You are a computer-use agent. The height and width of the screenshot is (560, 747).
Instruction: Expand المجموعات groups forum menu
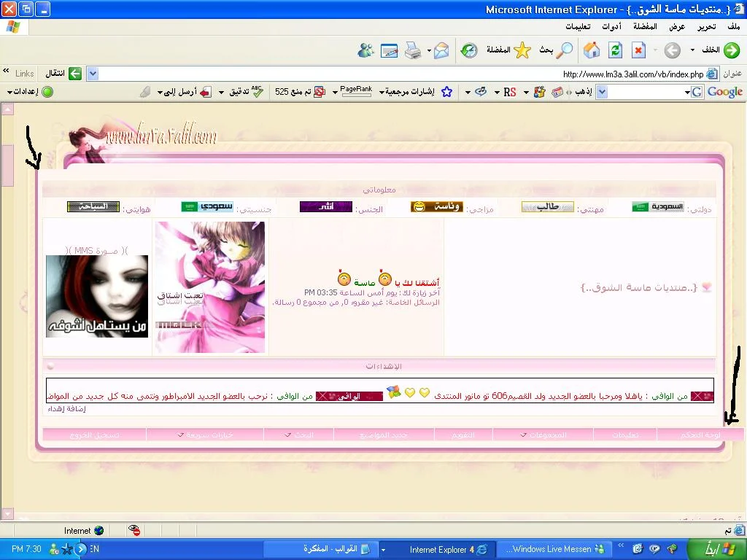[x=543, y=435]
